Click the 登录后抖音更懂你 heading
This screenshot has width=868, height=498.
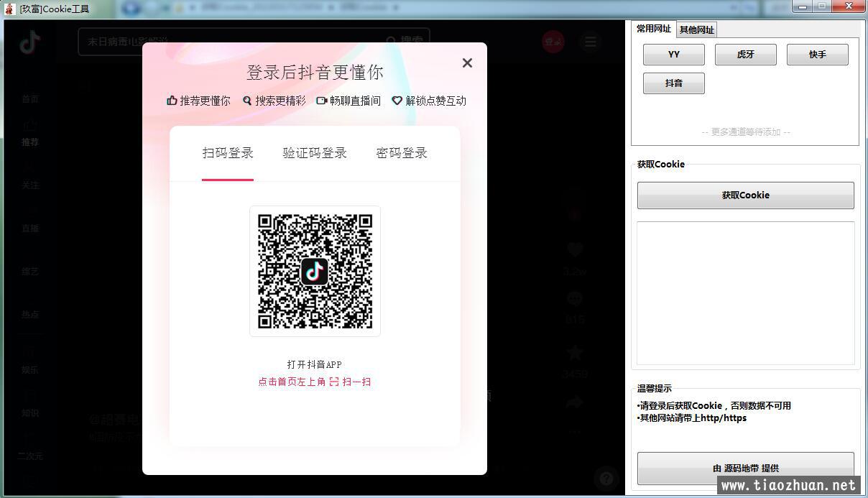315,73
